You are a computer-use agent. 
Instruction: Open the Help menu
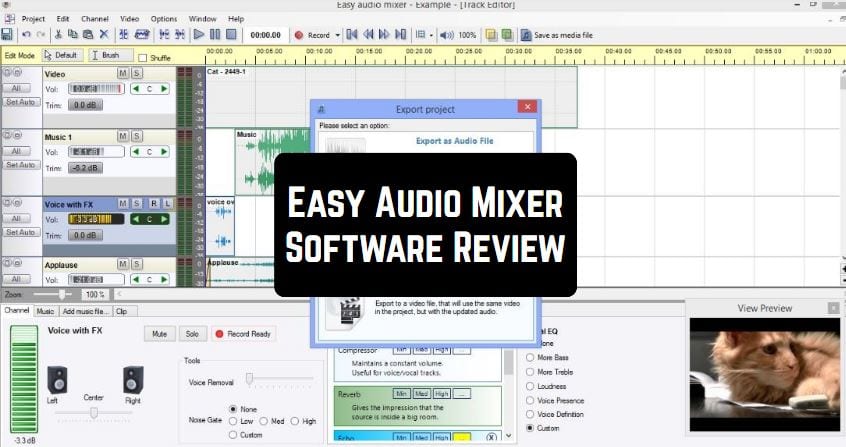click(x=236, y=19)
